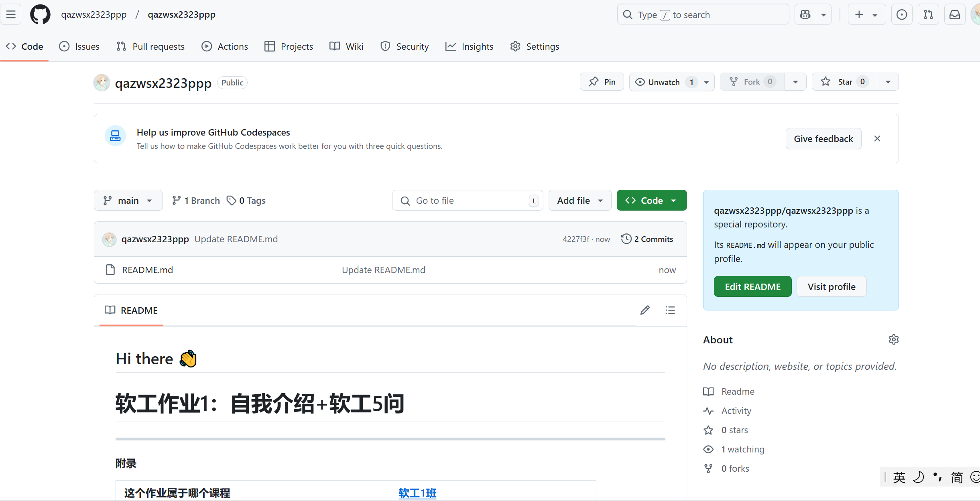
Task: Toggle Unwatch for this repository
Action: (664, 82)
